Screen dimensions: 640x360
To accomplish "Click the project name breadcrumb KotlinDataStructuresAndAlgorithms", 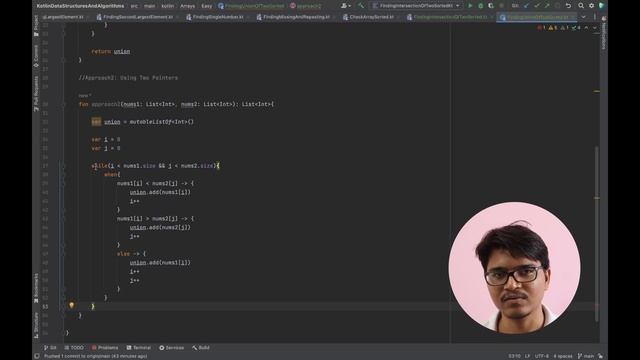I will 80,6.
